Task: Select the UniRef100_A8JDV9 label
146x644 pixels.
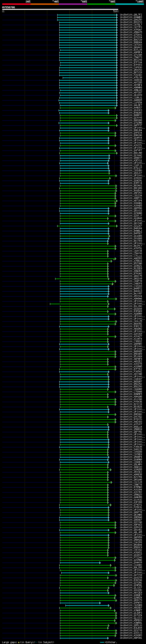Action: 131,95
